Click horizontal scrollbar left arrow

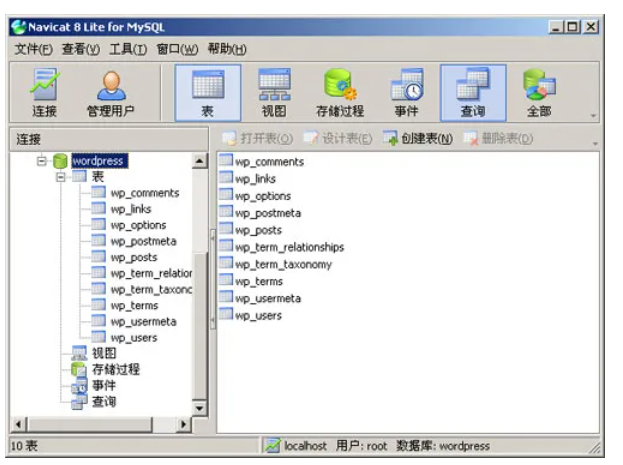click(x=18, y=424)
